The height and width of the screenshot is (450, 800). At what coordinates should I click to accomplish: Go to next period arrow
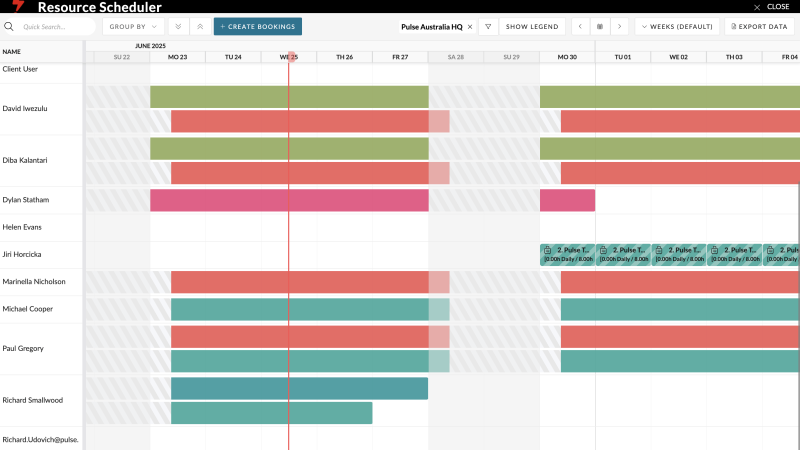pos(620,27)
